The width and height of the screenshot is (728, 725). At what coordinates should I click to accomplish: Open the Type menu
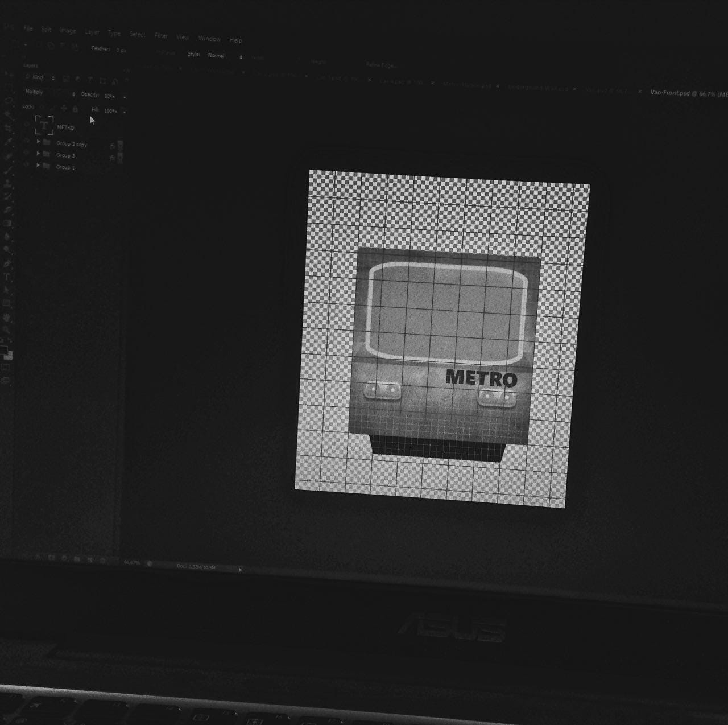(x=114, y=33)
